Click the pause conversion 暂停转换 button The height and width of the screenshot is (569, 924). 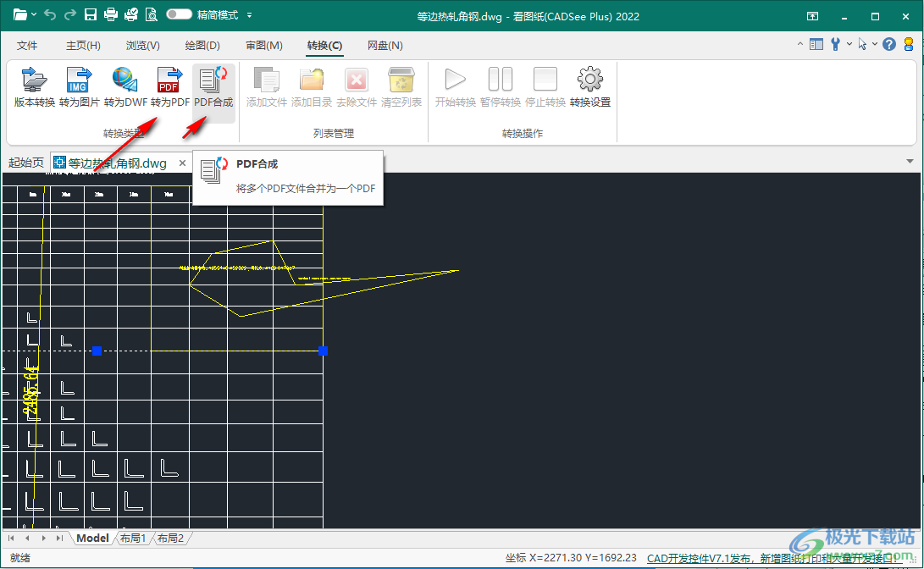(x=501, y=87)
